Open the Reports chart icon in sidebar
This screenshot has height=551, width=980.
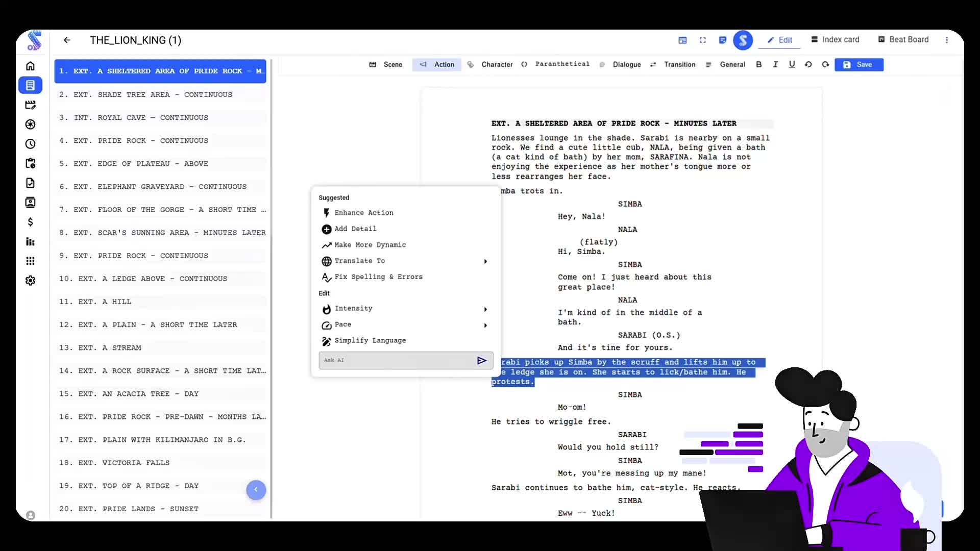click(x=31, y=242)
